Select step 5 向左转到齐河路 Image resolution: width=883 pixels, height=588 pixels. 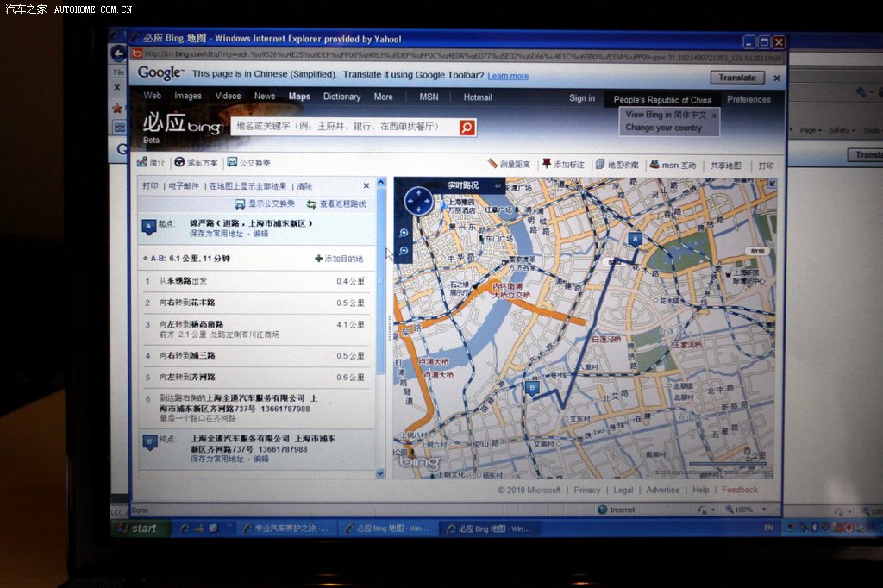point(255,378)
